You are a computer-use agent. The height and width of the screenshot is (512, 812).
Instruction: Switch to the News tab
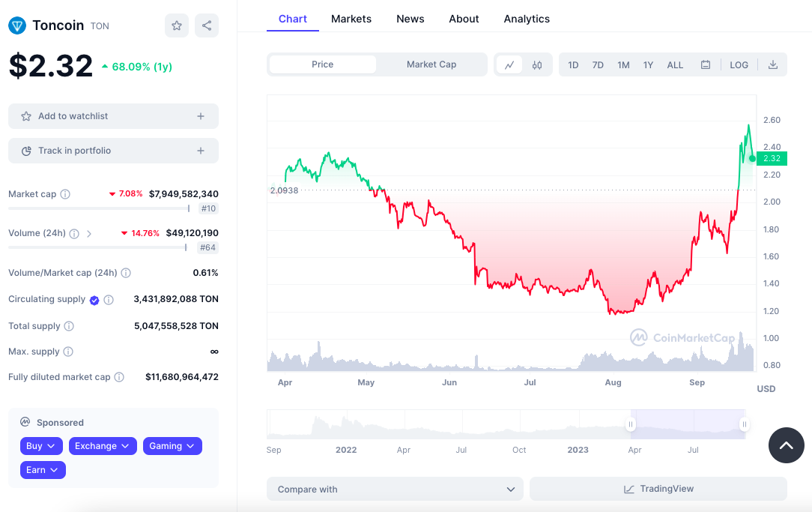point(410,19)
